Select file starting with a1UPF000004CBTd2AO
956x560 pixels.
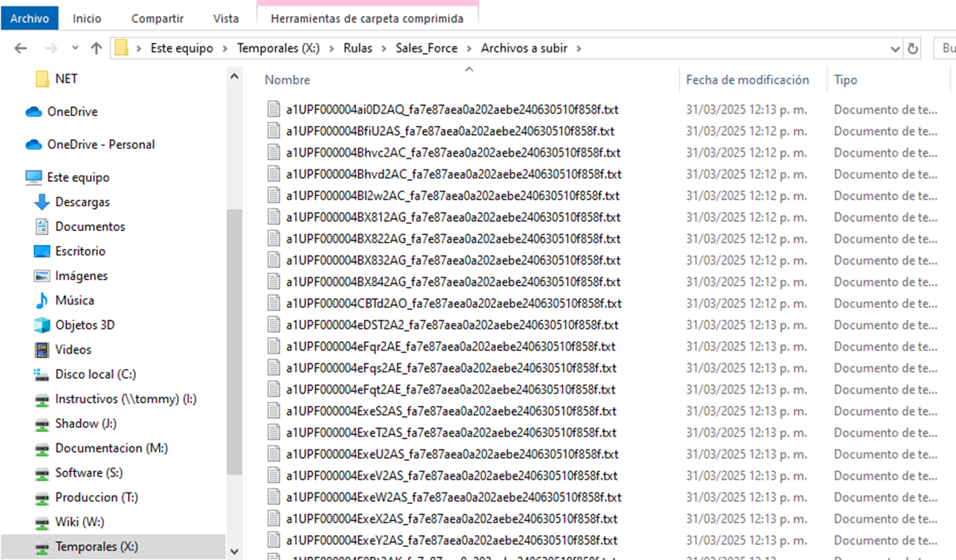[454, 303]
